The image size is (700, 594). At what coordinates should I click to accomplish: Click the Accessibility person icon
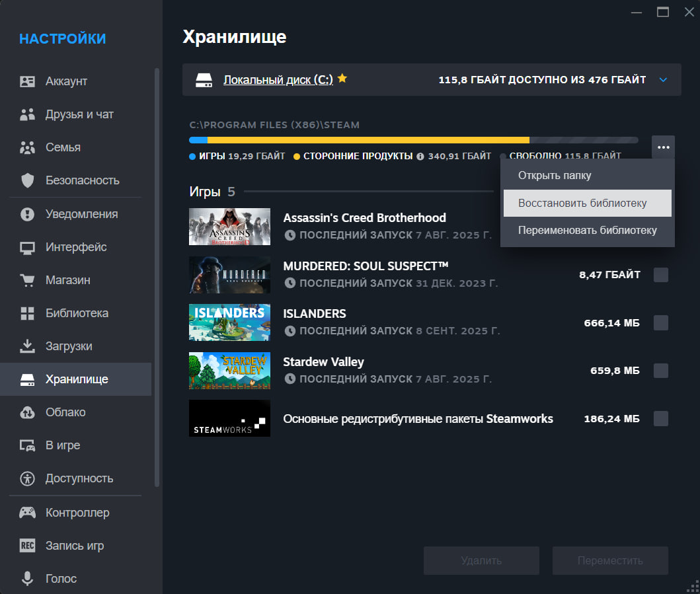[x=27, y=478]
